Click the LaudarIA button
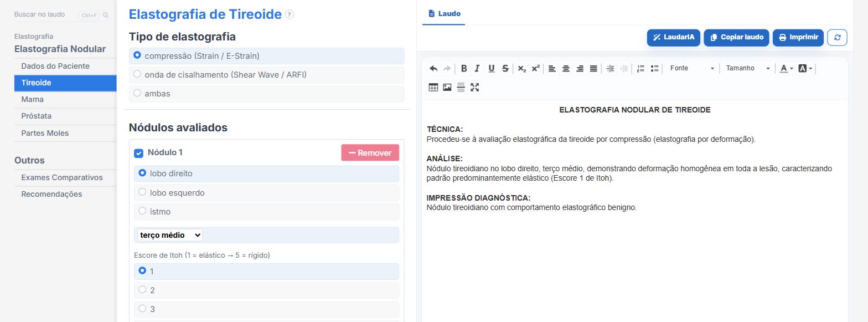The height and width of the screenshot is (322, 868). [x=673, y=37]
